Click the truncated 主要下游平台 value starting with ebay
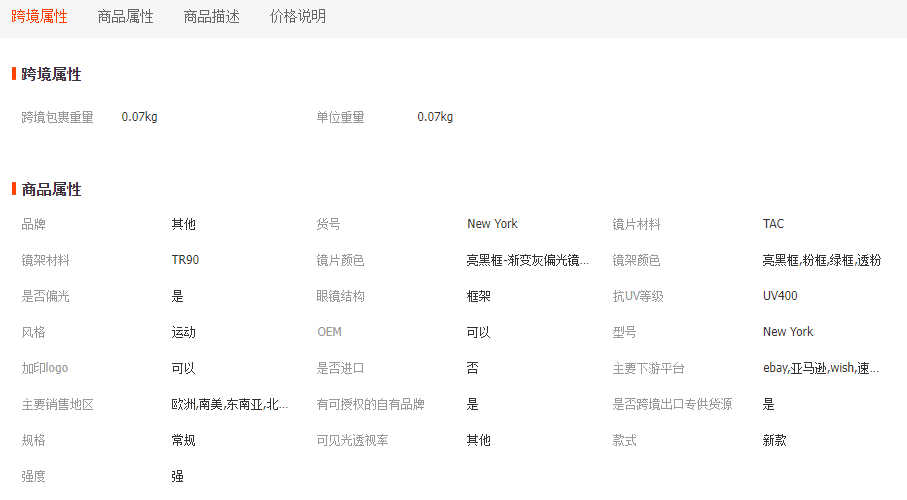The image size is (907, 500). 821,368
